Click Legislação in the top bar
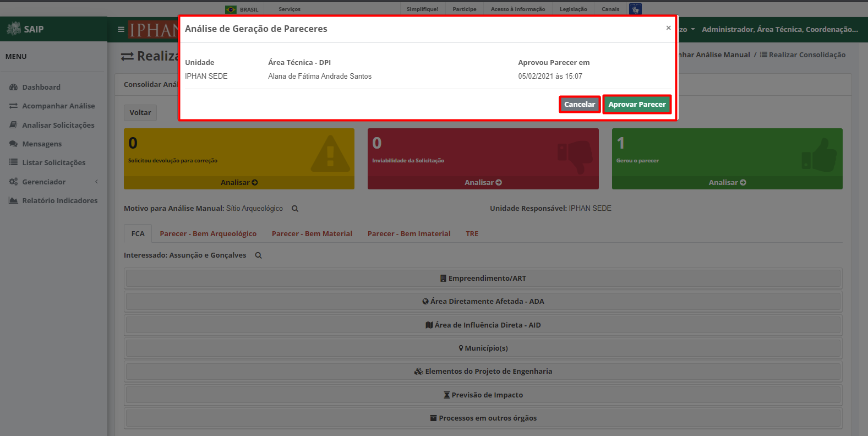Image resolution: width=868 pixels, height=436 pixels. pyautogui.click(x=574, y=9)
